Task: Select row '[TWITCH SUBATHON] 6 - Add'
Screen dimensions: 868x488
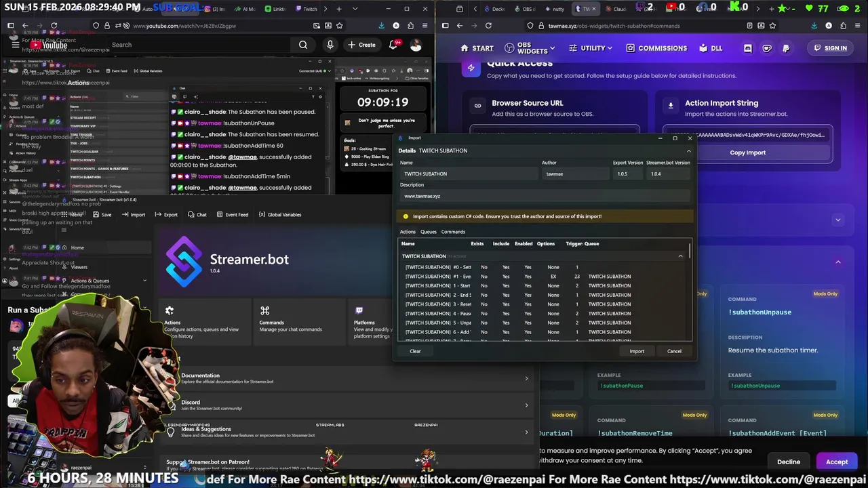Action: tap(542, 332)
